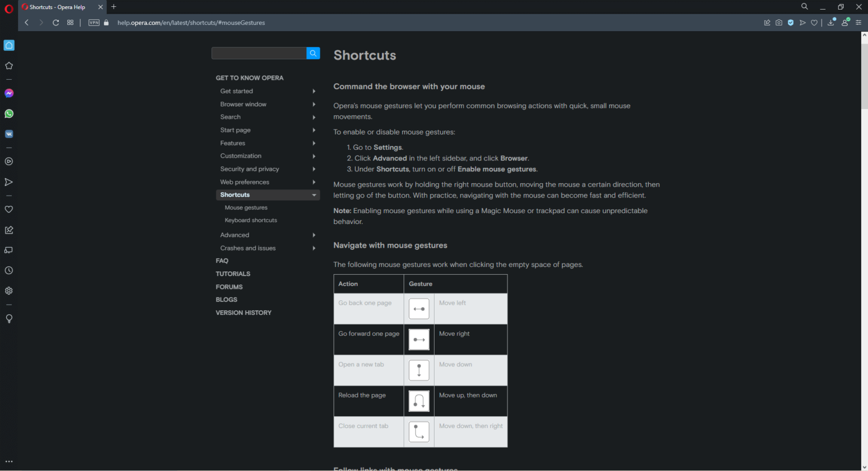Collapse the Shortcuts section arrow
868x471 pixels.
pos(314,195)
